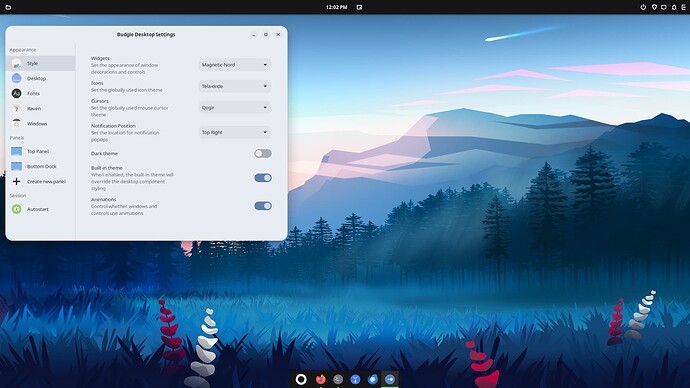Open the Bottom Dock panel settings

point(40,166)
